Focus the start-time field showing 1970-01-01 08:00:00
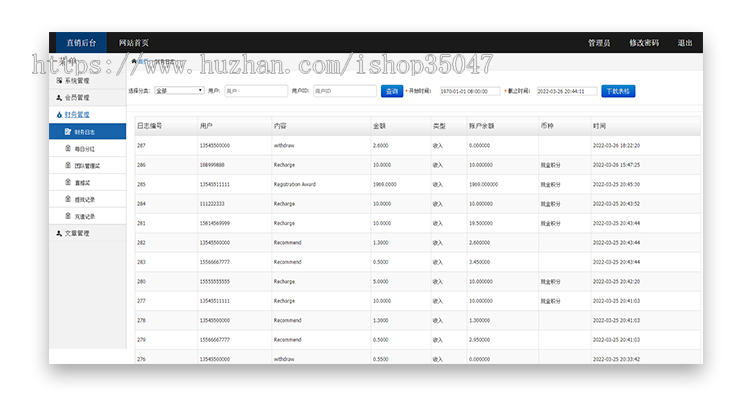The image size is (750, 400). (x=470, y=91)
